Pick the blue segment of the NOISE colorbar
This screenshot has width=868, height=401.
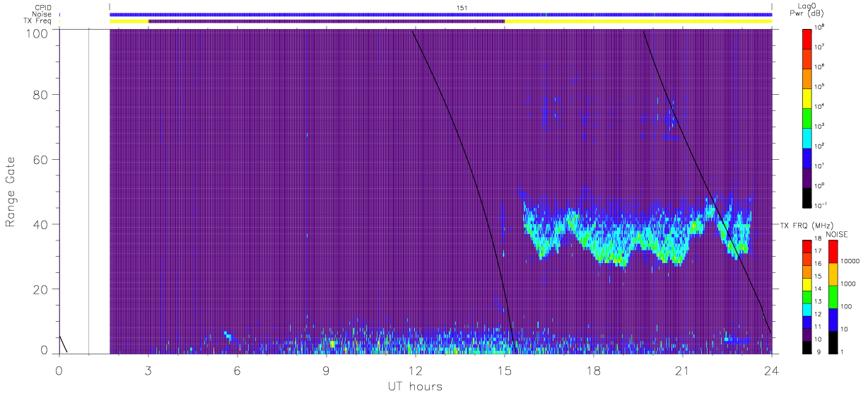tap(833, 319)
